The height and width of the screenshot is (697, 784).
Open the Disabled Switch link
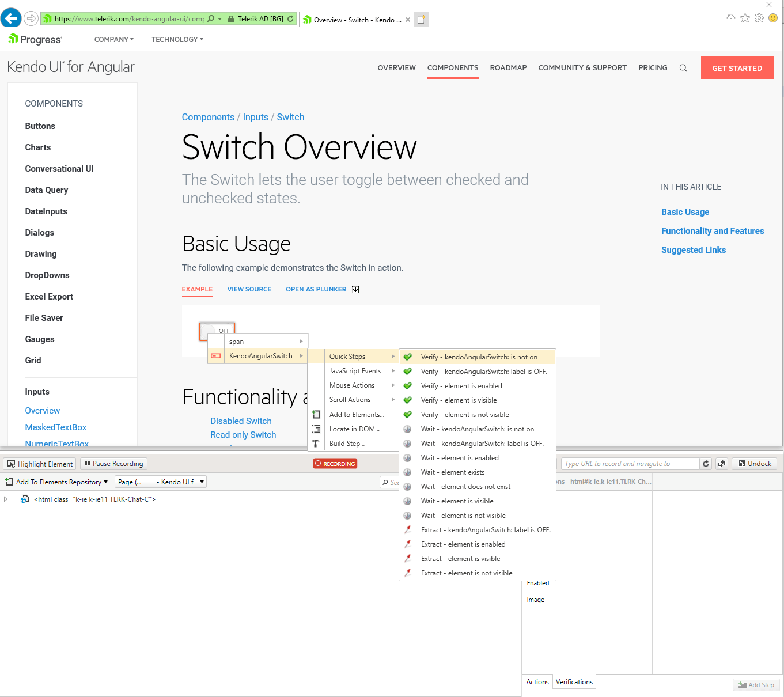click(241, 421)
